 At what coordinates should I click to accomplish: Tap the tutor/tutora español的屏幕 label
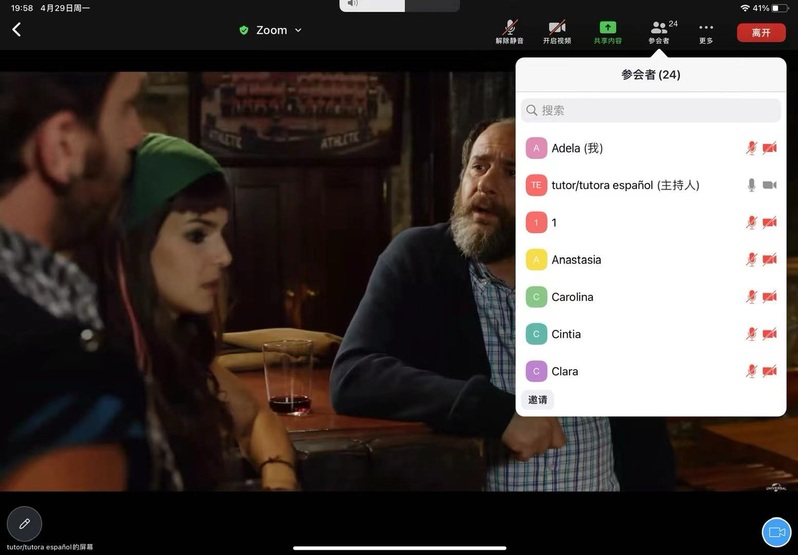click(50, 547)
